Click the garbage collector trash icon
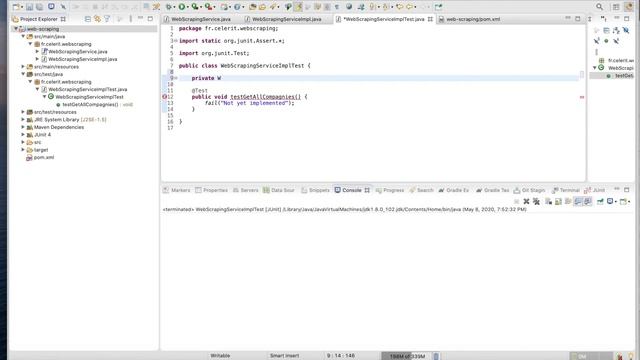This screenshot has height=360, width=640. (x=436, y=356)
